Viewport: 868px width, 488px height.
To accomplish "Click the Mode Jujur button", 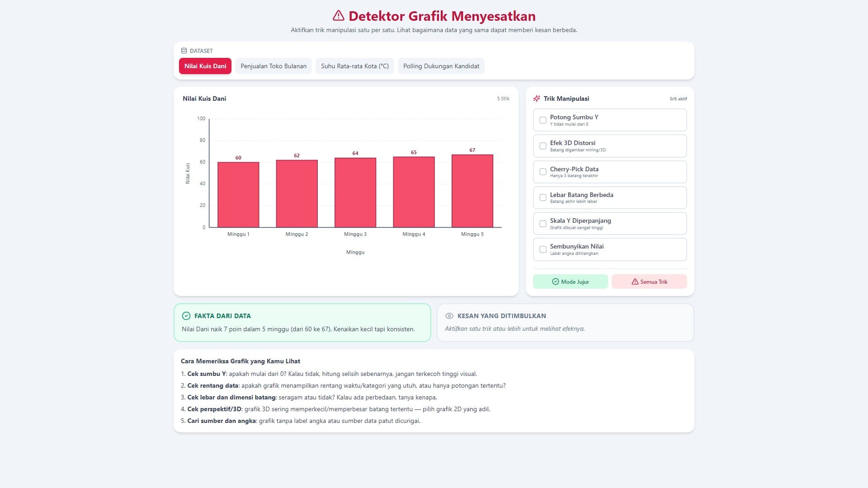I will tap(571, 282).
